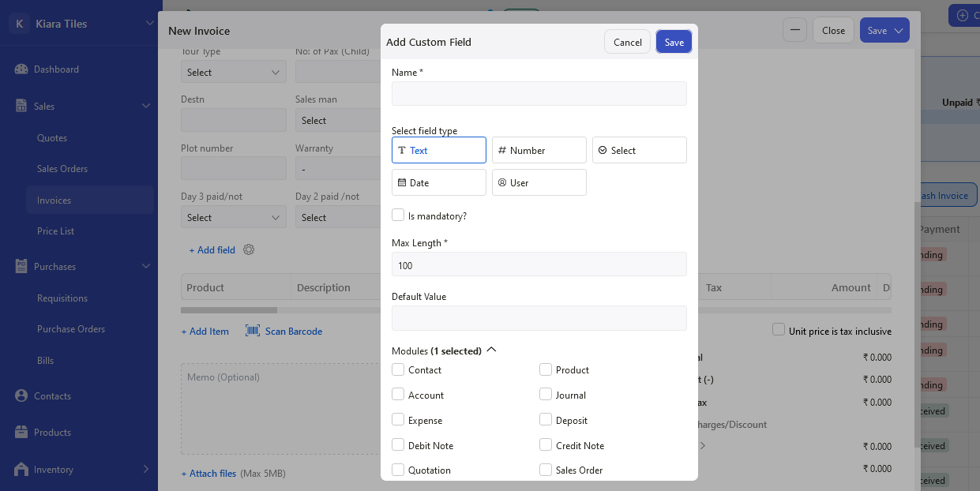Collapse the Sales sidebar section

[146, 106]
